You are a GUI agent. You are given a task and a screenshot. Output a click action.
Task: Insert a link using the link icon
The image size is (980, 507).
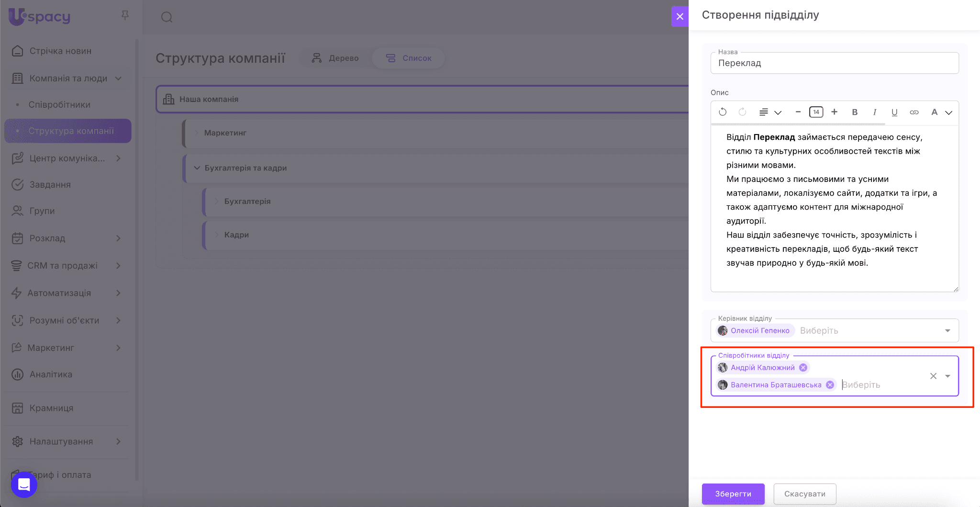tap(914, 112)
